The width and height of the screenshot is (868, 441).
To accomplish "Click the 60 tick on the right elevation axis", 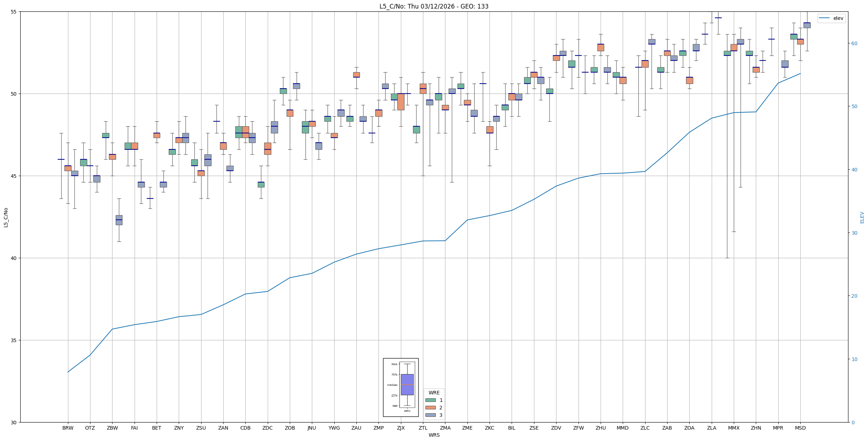I will 854,43.
